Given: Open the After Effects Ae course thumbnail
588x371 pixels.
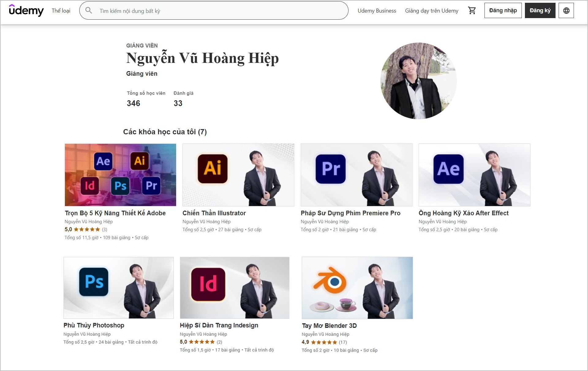Looking at the screenshot, I should (474, 175).
